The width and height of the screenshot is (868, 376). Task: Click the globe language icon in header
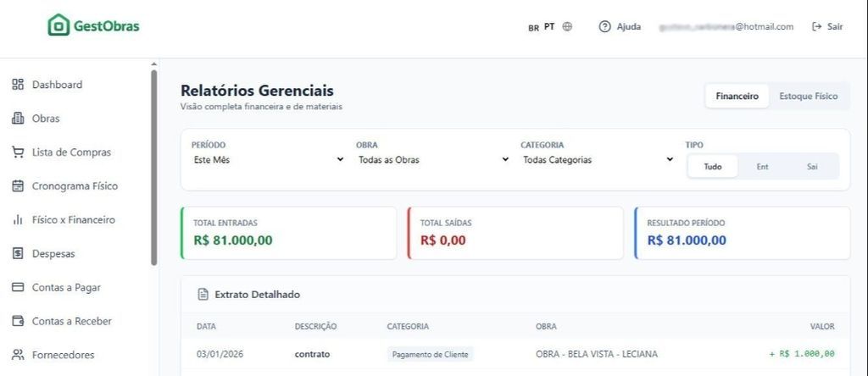coord(567,26)
